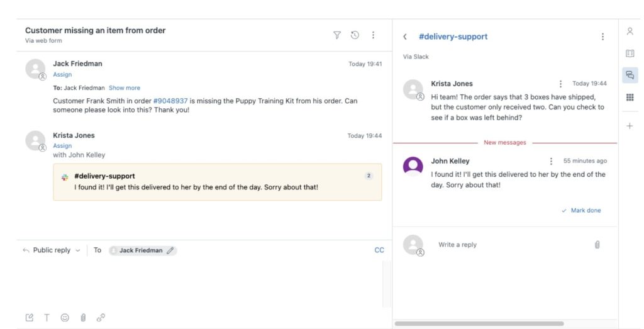Attach a file in the reply editor
The image size is (644, 329).
(x=83, y=318)
